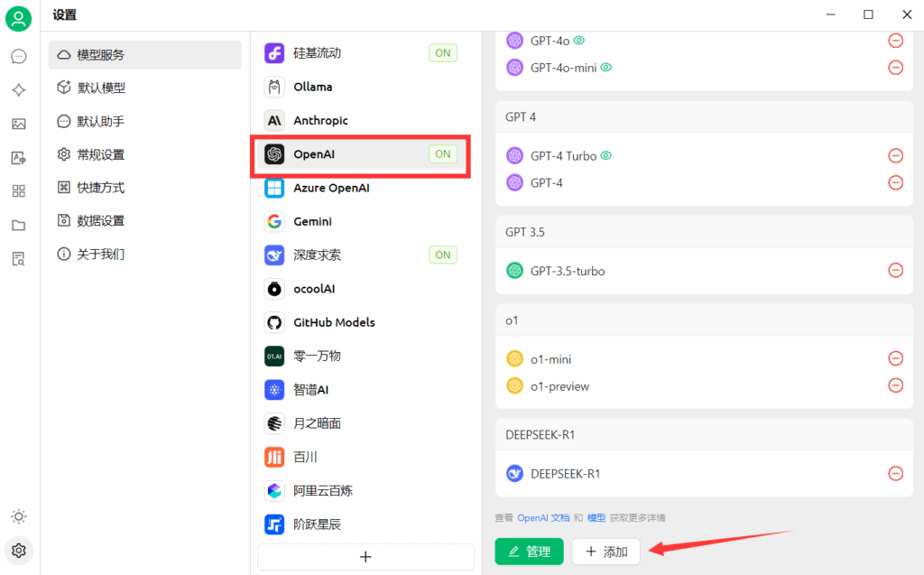The width and height of the screenshot is (924, 575).
Task: Click the ON badge for 深度求索
Action: [x=442, y=255]
